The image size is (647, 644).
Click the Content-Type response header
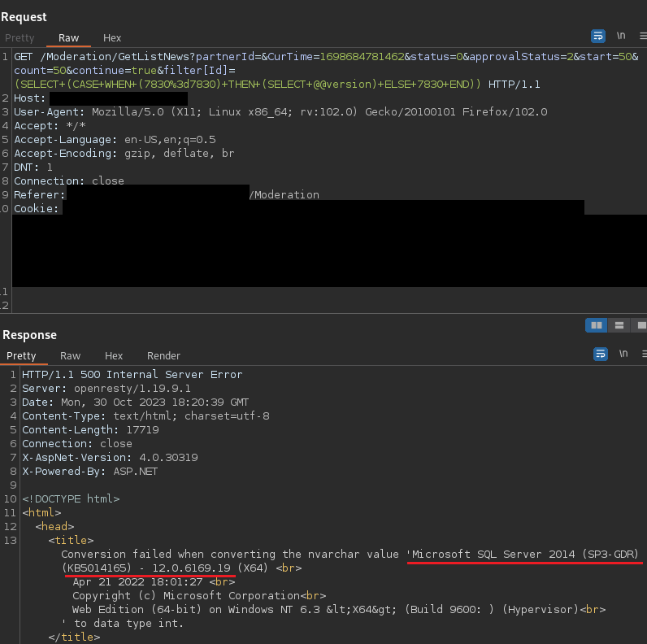coord(145,416)
